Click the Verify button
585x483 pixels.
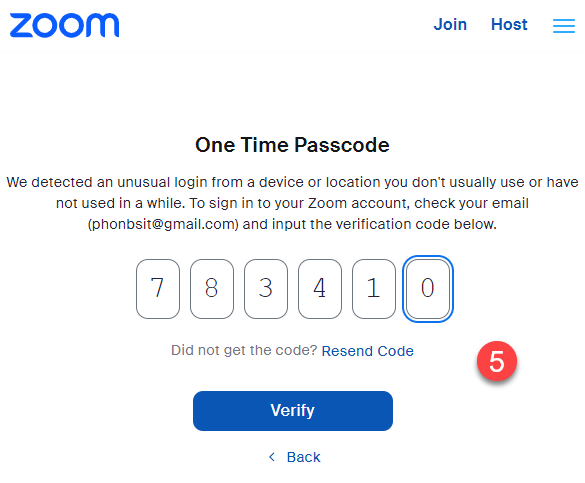[x=293, y=411]
